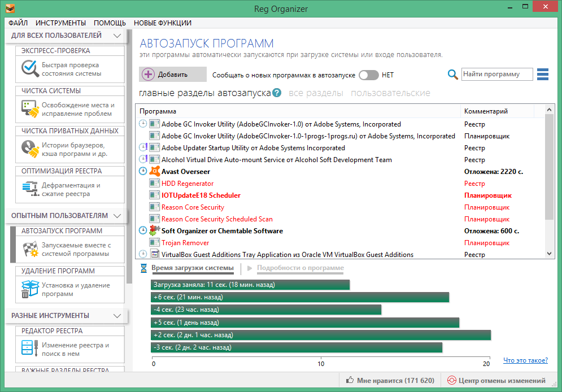Click the search magnifier icon
The width and height of the screenshot is (562, 392).
point(452,75)
